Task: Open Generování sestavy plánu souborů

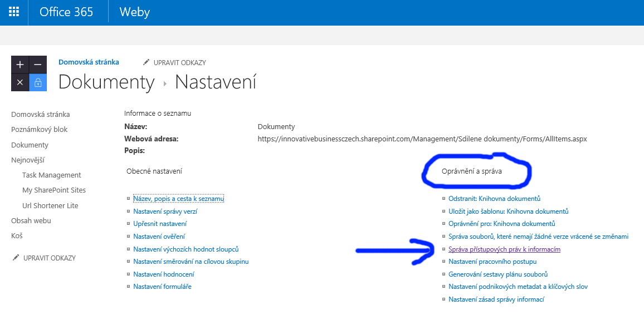Action: (498, 274)
